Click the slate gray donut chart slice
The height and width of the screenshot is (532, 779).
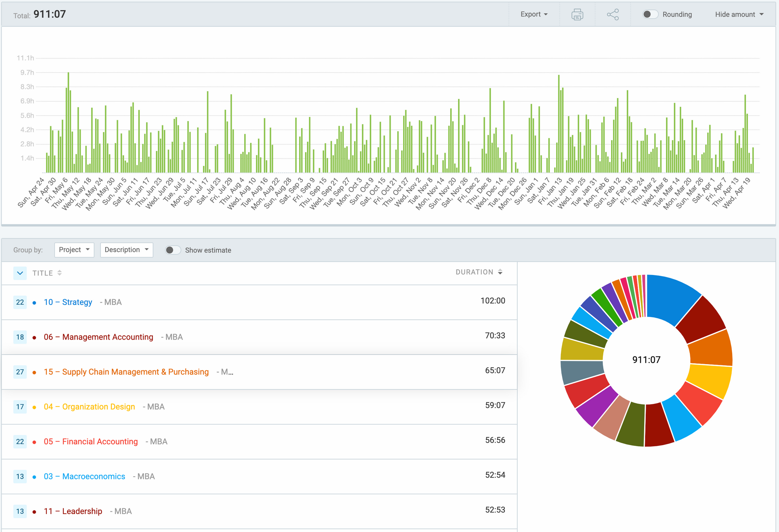pos(582,371)
